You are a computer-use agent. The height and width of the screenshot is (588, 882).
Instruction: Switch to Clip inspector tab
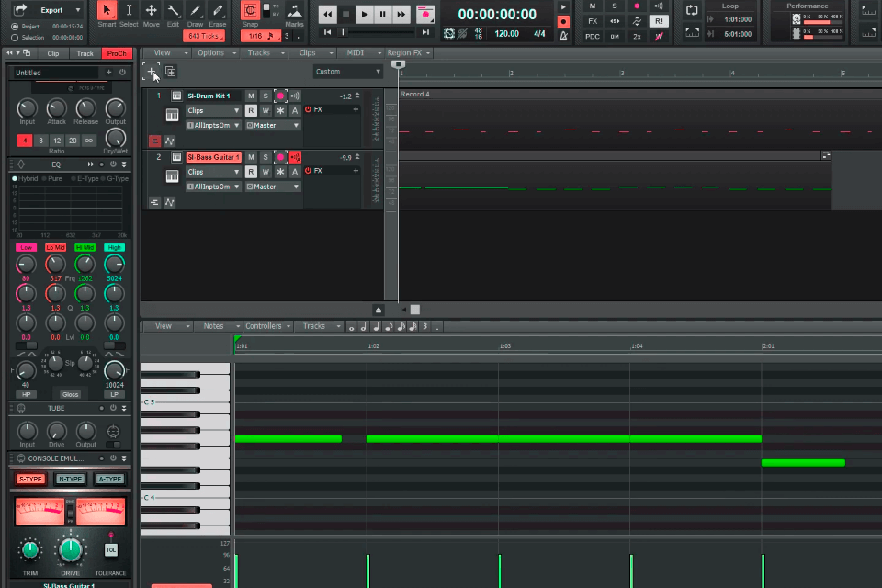click(x=53, y=54)
